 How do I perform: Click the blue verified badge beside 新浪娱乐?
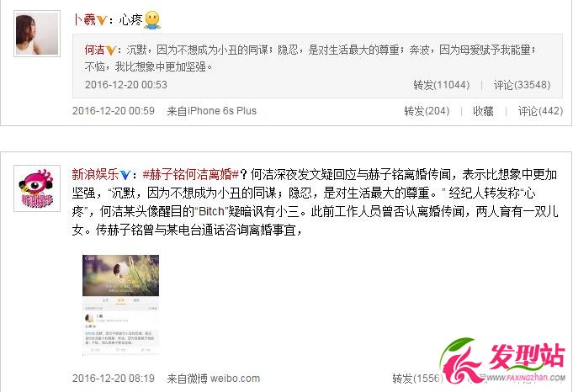(125, 175)
